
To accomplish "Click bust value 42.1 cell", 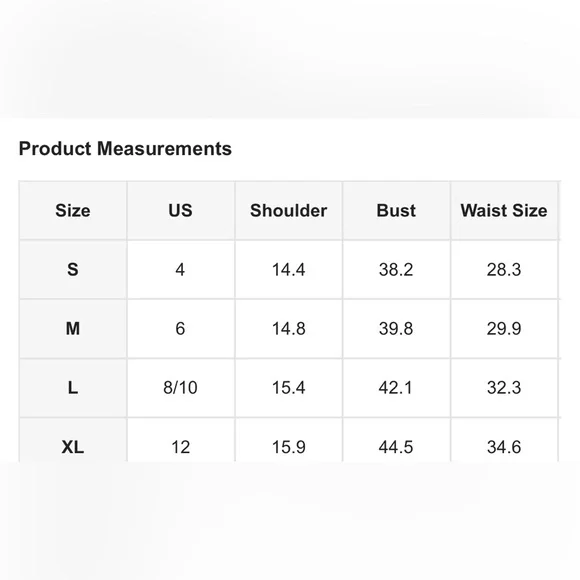I will tap(396, 388).
